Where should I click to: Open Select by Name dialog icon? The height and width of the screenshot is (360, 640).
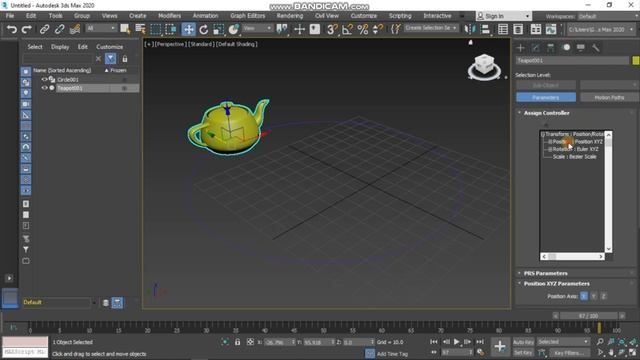[x=140, y=29]
